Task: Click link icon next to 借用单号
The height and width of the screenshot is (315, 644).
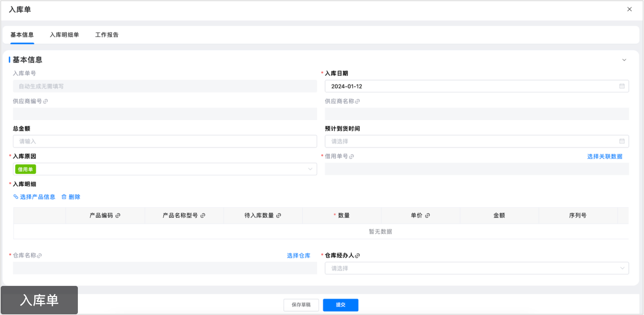Action: click(351, 156)
